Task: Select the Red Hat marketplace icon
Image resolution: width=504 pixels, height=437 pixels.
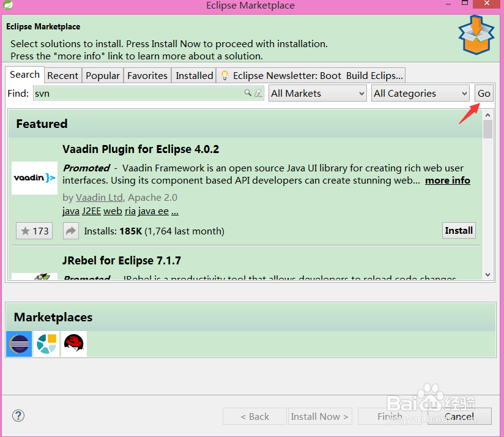Action: click(74, 344)
